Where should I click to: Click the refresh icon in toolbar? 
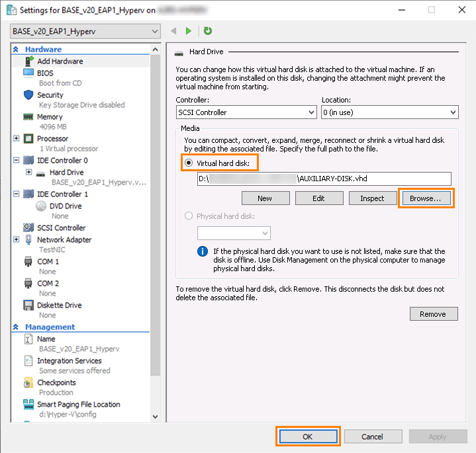coord(208,31)
